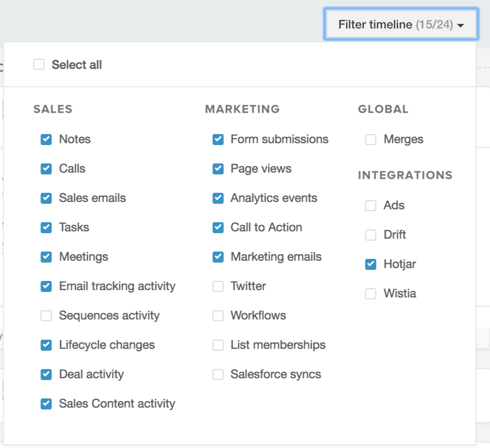Screen dimensions: 490x448
Task: Uncheck Sales Content activity
Action: point(47,404)
